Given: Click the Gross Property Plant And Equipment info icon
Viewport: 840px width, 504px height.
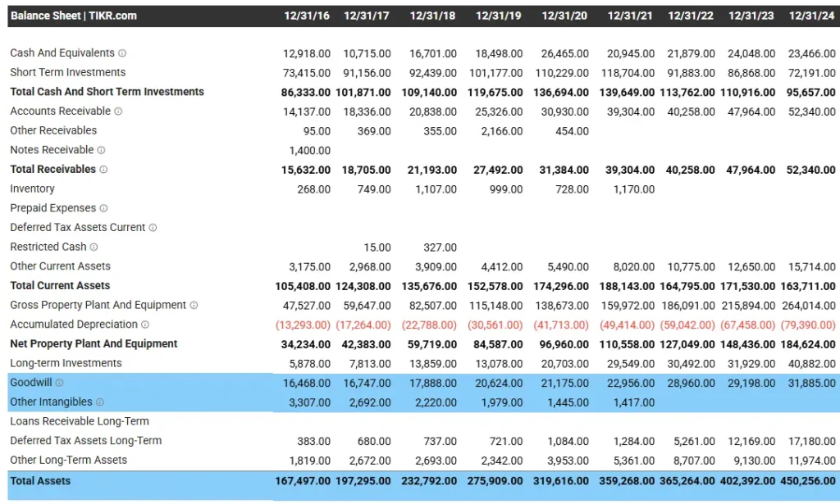Looking at the screenshot, I should click(192, 305).
